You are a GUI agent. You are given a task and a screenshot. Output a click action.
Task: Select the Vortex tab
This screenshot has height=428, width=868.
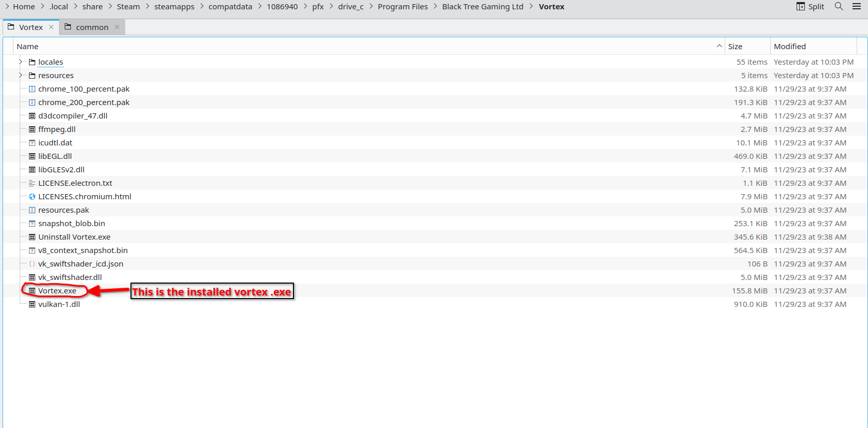point(31,27)
